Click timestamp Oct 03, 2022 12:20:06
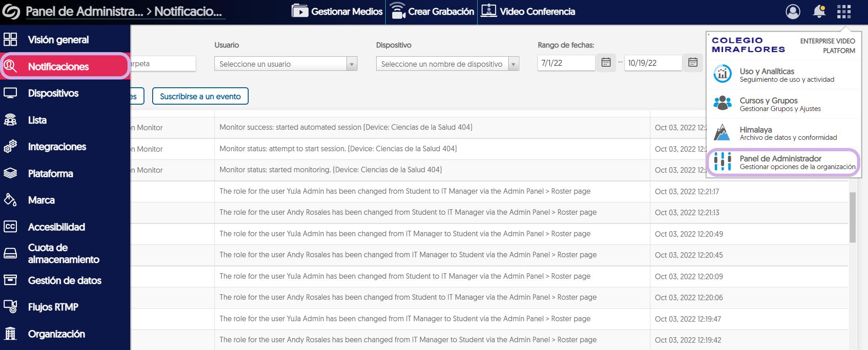This screenshot has height=350, width=868. pos(689,297)
